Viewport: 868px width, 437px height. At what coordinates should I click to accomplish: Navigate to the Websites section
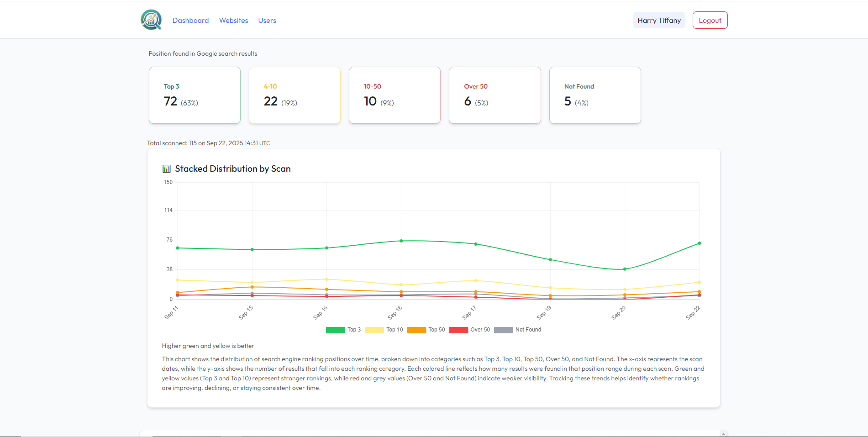(233, 20)
